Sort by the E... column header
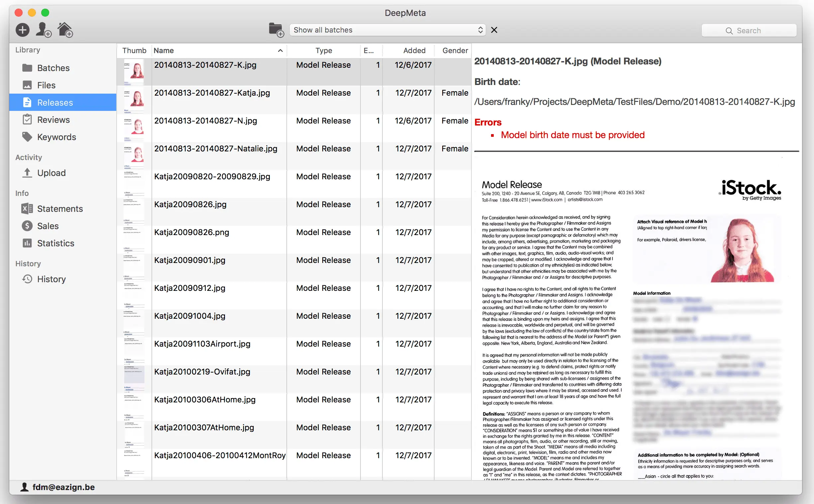Screen dimensions: 814x504 point(371,50)
